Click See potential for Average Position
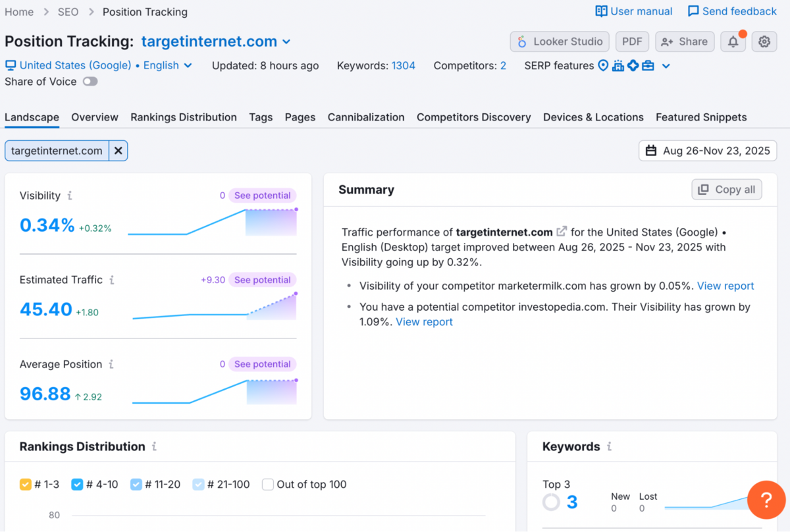 click(263, 364)
